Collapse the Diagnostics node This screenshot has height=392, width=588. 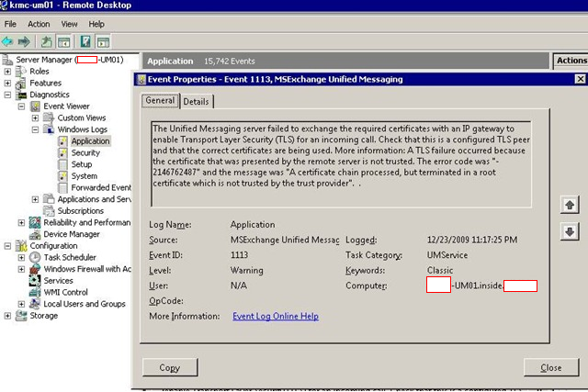click(x=7, y=95)
